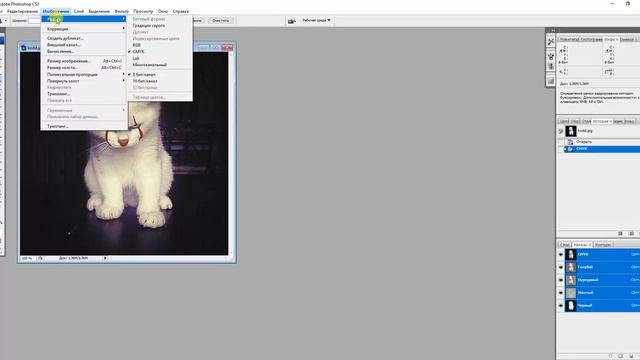Click the zoom percentage field in the kodd.jpg window

coord(27,258)
